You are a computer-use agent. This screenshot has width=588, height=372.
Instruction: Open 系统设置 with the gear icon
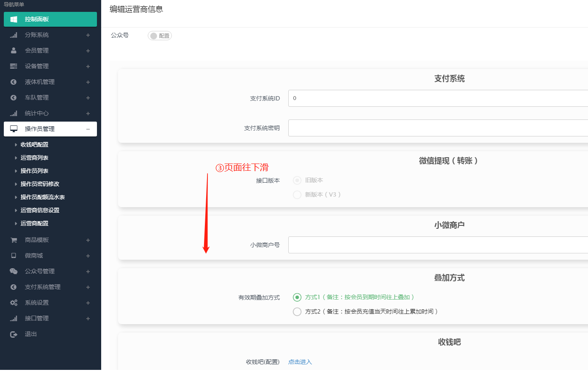(13, 303)
